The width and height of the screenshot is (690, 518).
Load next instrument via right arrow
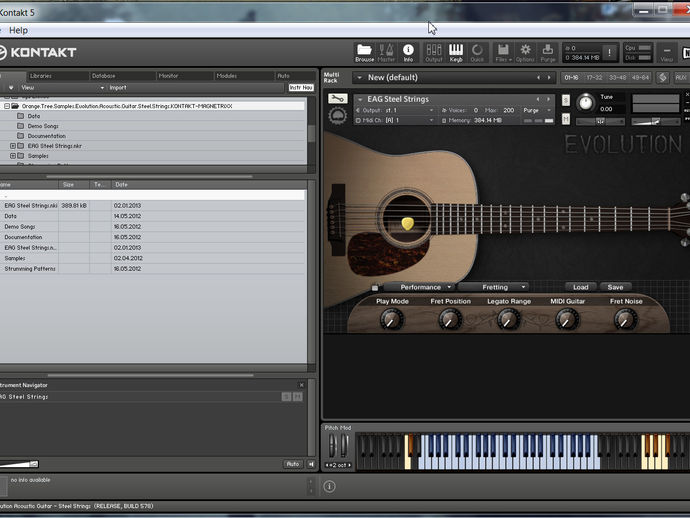coord(548,99)
